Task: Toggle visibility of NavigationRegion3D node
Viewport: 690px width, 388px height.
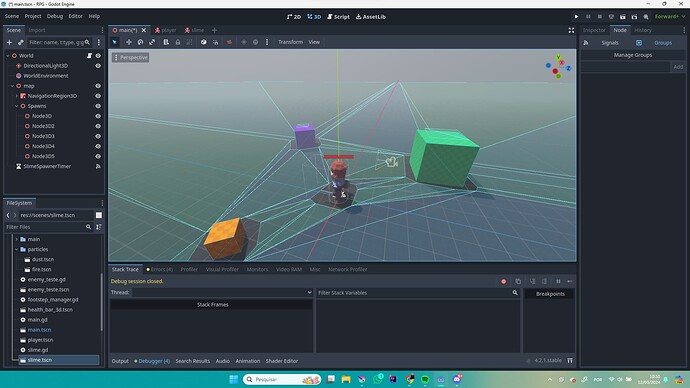Action: [x=98, y=96]
